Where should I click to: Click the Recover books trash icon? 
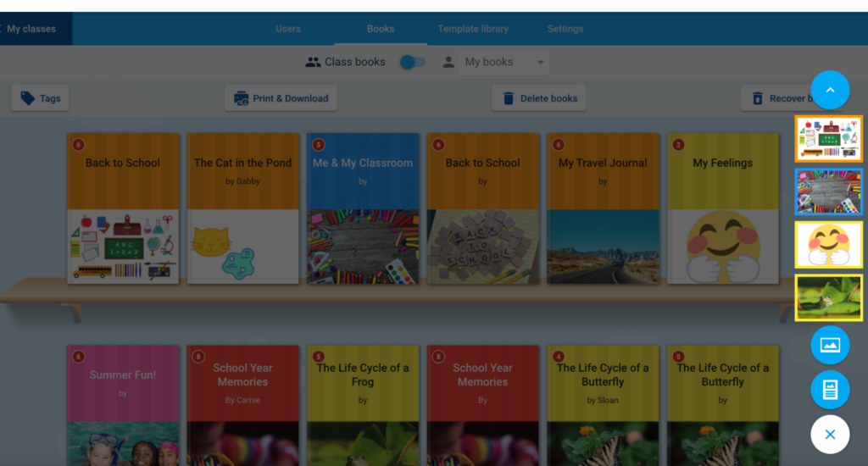[757, 98]
